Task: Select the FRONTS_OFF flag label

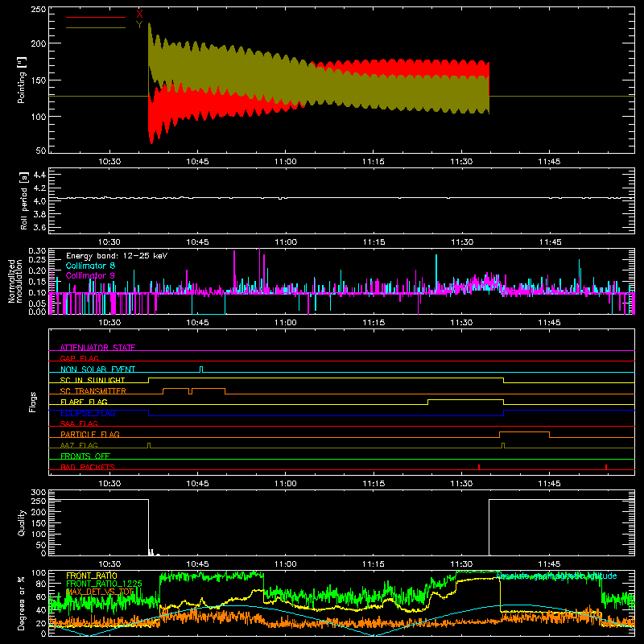Action: click(x=85, y=456)
